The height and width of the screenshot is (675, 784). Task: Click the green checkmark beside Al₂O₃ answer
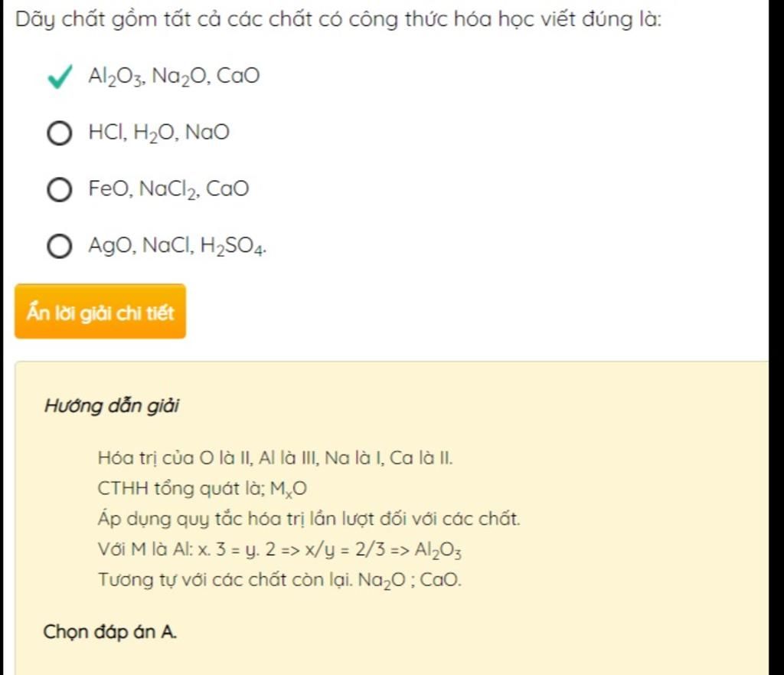tap(60, 77)
